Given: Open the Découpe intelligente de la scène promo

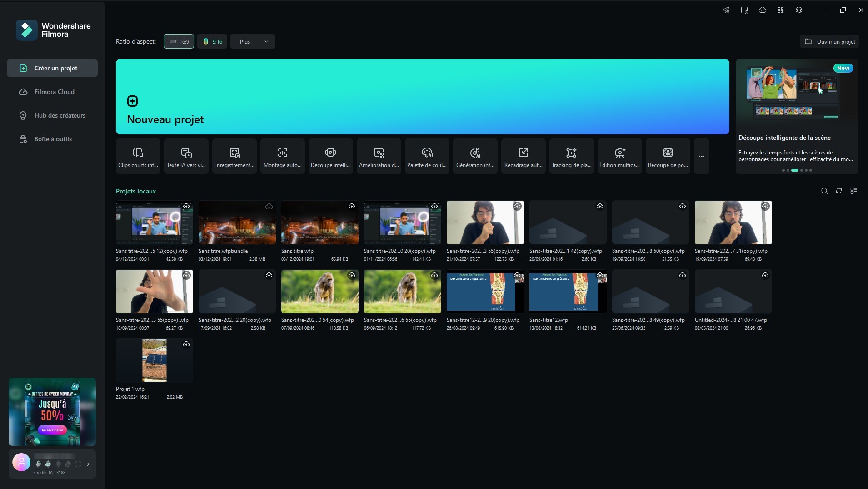Looking at the screenshot, I should click(x=797, y=117).
